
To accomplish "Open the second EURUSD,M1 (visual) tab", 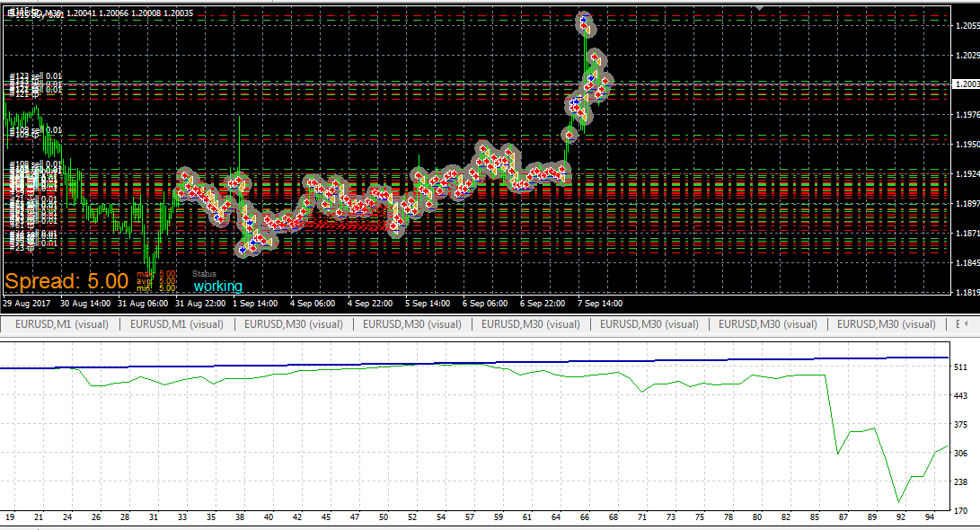I will coord(176,323).
